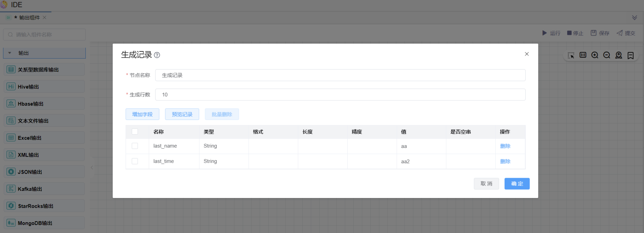
Task: Delete the last_time row via 删除 link
Action: (505, 161)
